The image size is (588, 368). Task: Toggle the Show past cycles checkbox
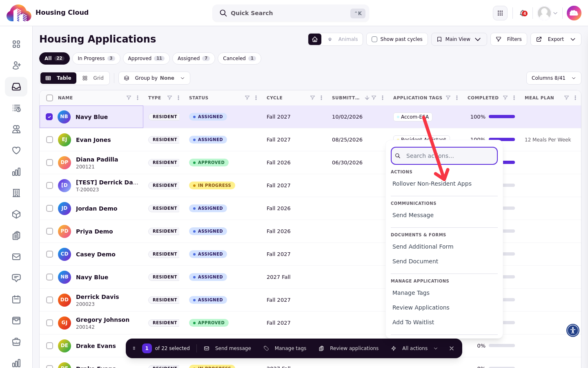click(x=374, y=39)
